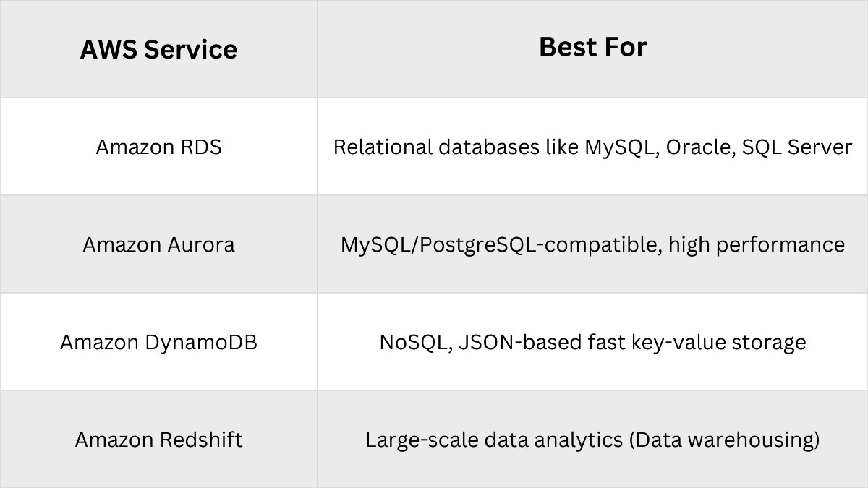This screenshot has height=488, width=868.
Task: Click the large-scale data analytics description
Action: coord(592,440)
